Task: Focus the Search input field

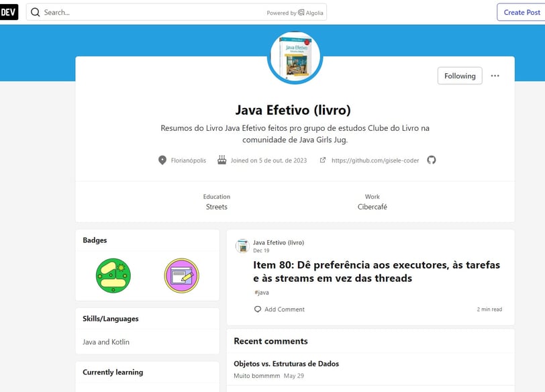Action: click(x=177, y=12)
